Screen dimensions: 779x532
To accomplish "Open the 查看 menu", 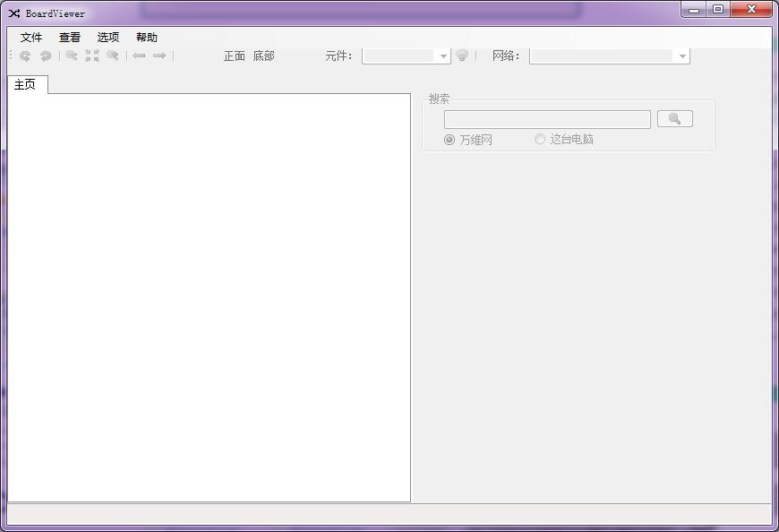I will point(70,38).
